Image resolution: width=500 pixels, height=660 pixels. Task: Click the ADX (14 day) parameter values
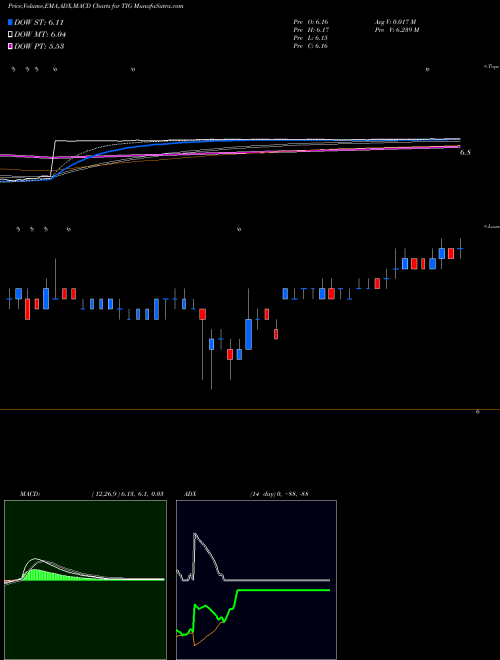[278, 494]
